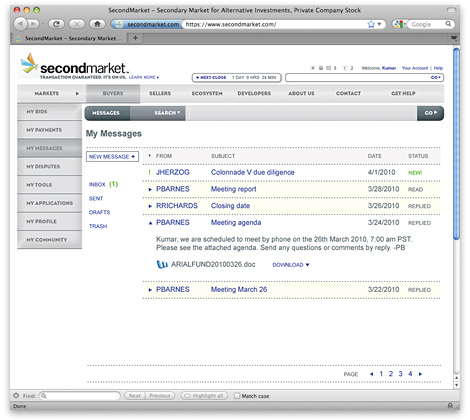
Task: Select My Applications in the sidebar
Action: pos(49,203)
